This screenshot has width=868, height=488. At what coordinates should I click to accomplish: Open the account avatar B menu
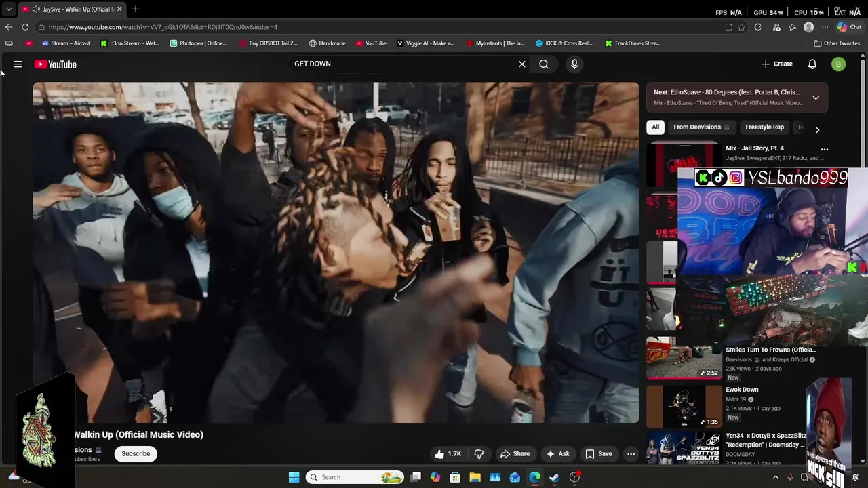(x=839, y=64)
